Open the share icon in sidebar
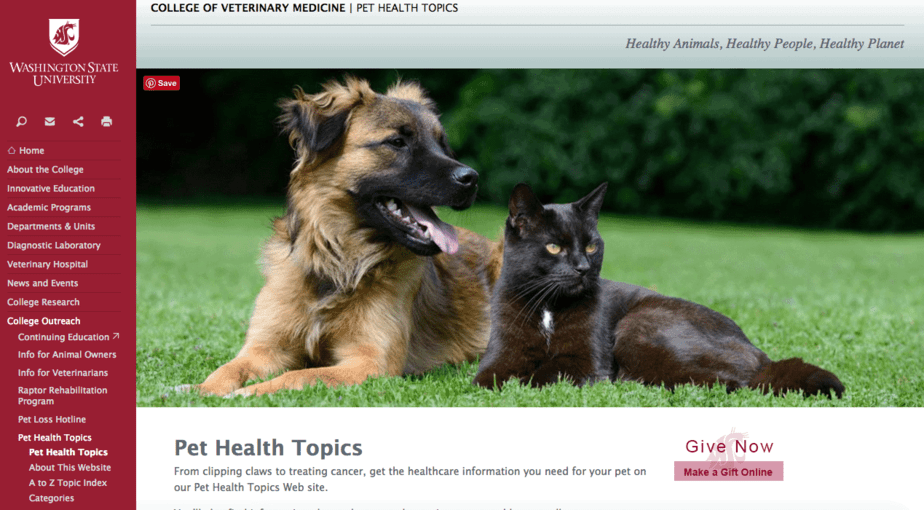Image resolution: width=924 pixels, height=510 pixels. point(78,121)
